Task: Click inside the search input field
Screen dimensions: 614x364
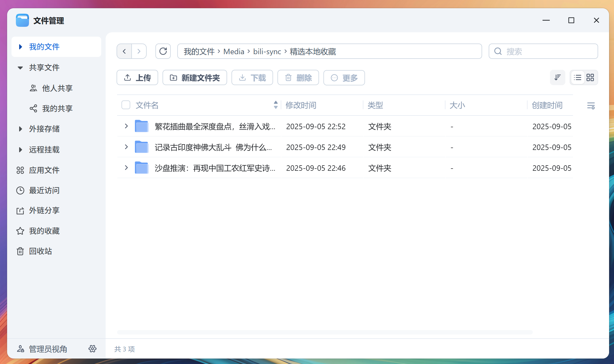Action: (x=543, y=51)
